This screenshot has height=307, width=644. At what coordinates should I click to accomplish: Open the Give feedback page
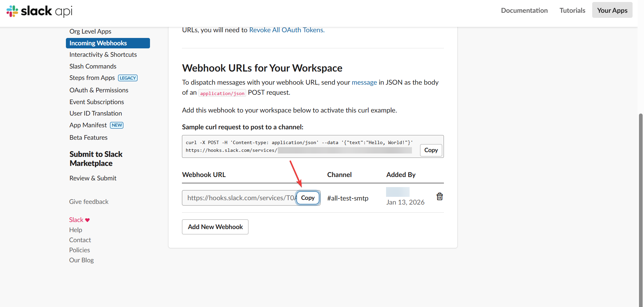[x=88, y=202]
